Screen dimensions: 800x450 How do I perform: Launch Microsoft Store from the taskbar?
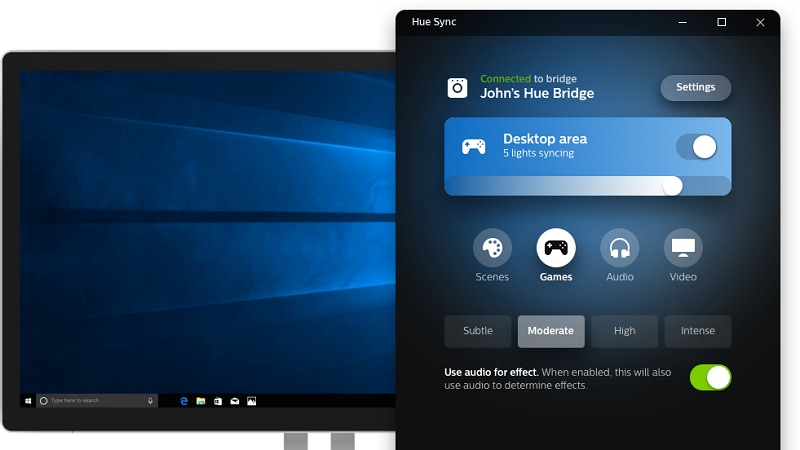pyautogui.click(x=218, y=401)
